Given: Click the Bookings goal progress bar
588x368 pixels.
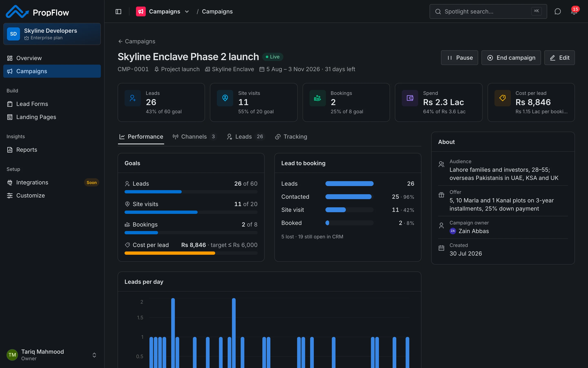Looking at the screenshot, I should point(191,233).
